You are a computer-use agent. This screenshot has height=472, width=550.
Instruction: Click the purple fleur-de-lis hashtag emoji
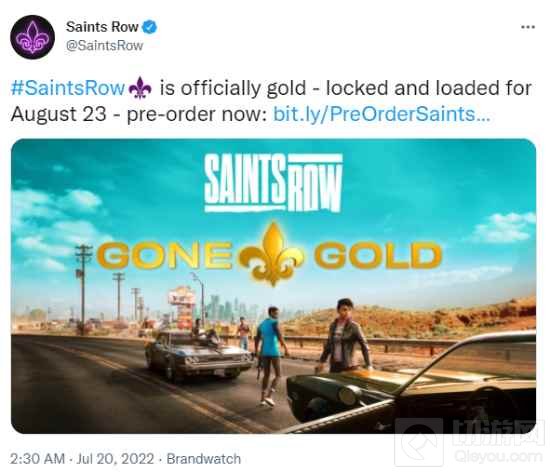click(140, 88)
